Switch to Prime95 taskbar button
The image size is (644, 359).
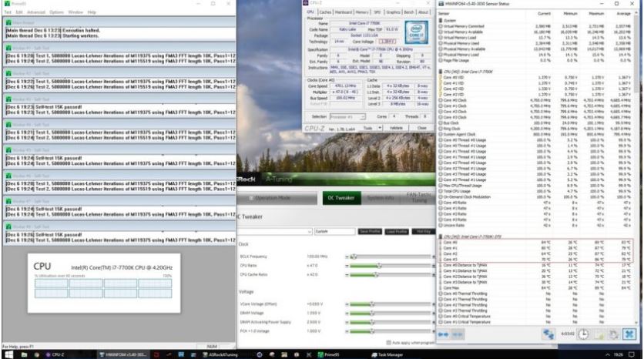click(x=328, y=354)
